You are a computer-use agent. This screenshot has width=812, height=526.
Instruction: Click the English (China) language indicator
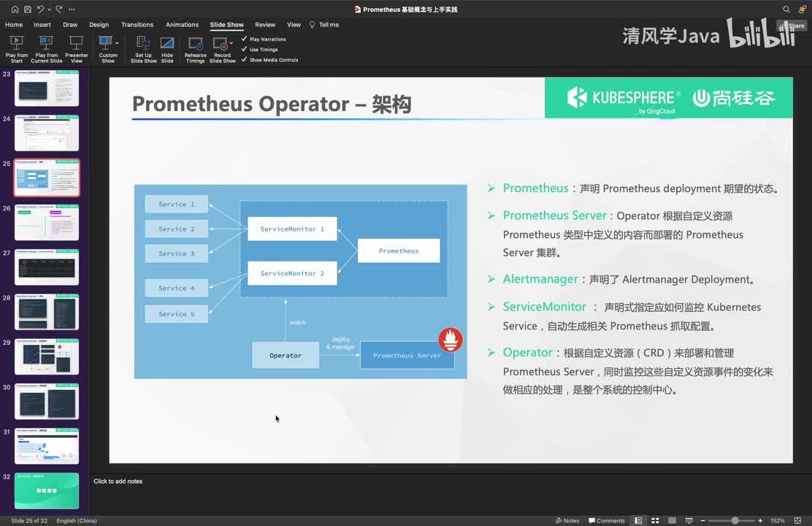(77, 521)
